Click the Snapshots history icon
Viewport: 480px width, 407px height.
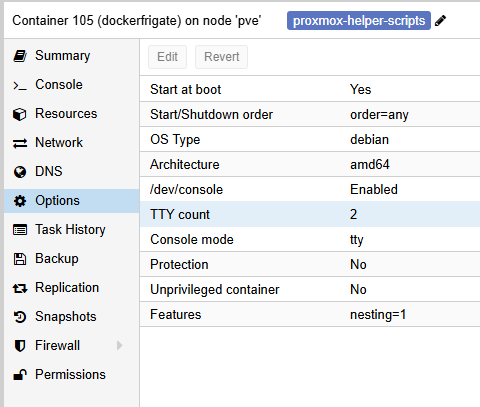pyautogui.click(x=20, y=317)
